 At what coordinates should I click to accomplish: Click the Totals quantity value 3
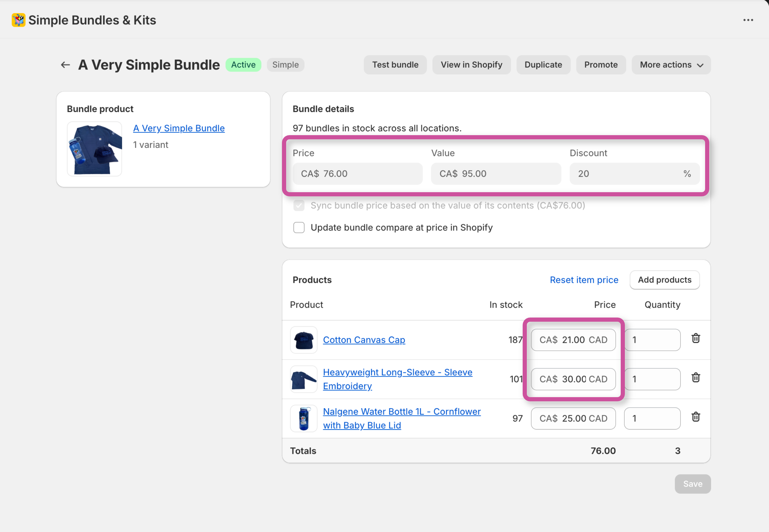677,451
